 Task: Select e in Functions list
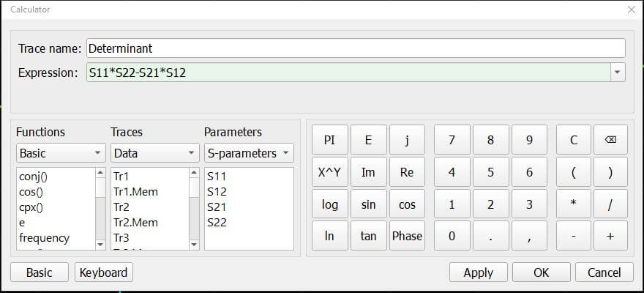coord(21,223)
